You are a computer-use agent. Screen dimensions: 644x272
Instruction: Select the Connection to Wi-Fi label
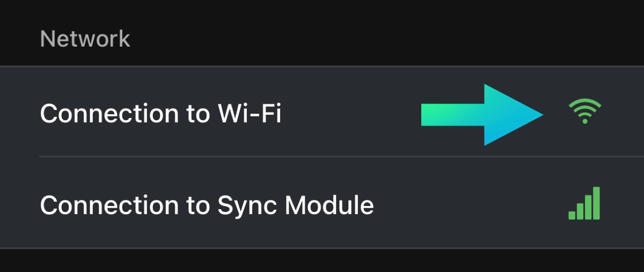coord(160,114)
